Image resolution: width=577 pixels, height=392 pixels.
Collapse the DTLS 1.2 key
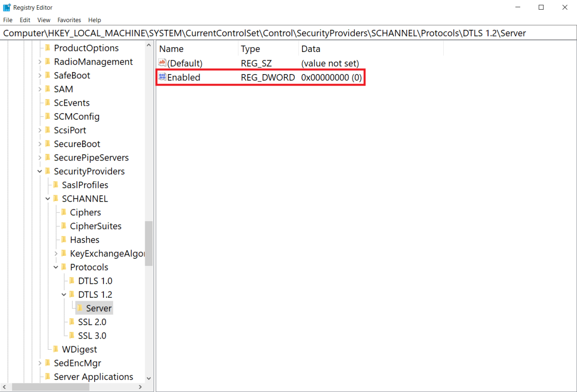pos(64,295)
